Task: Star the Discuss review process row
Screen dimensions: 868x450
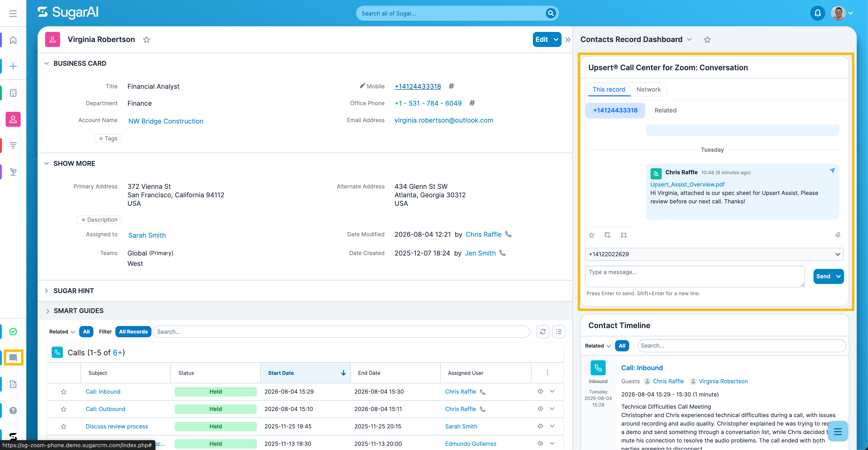Action: 64,427
